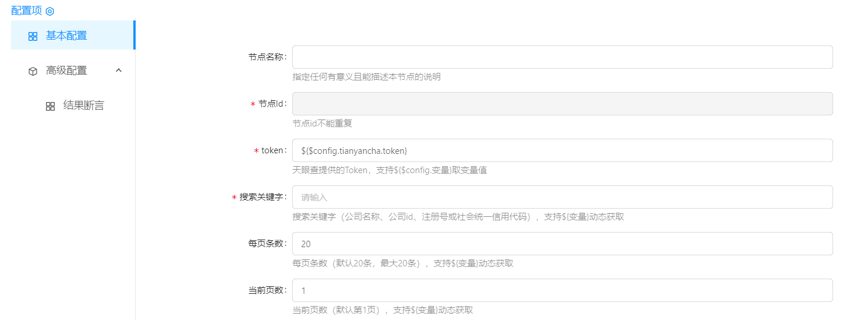
Task: Click the 当前页数 field showing 1
Action: click(562, 290)
